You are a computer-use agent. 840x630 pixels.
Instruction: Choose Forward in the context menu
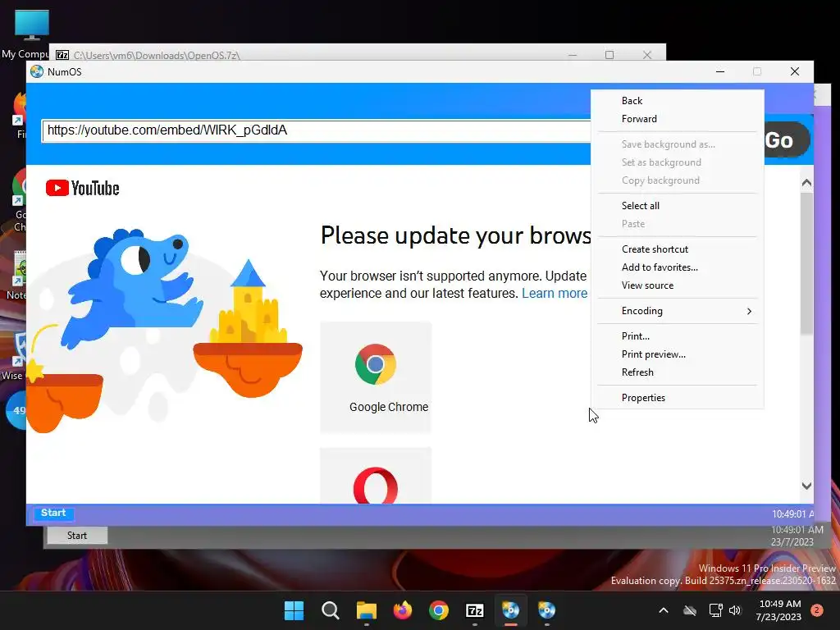(x=678, y=119)
